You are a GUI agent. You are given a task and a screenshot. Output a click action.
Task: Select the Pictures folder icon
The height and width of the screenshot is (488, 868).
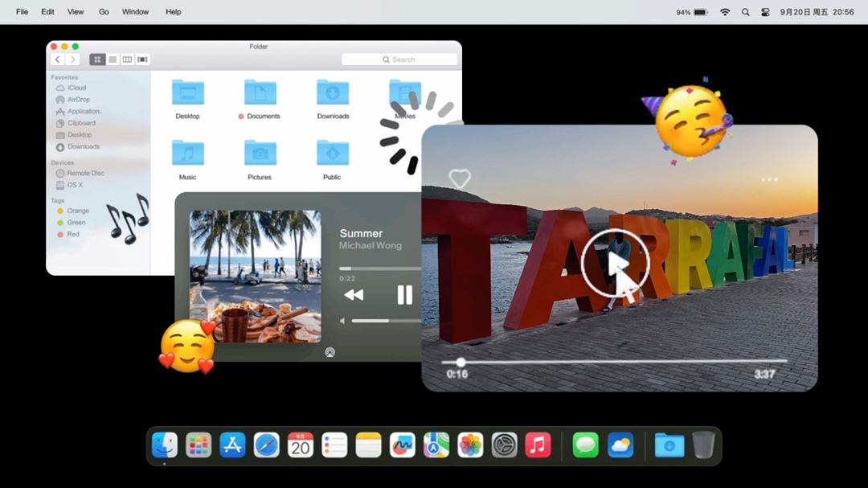coord(260,154)
